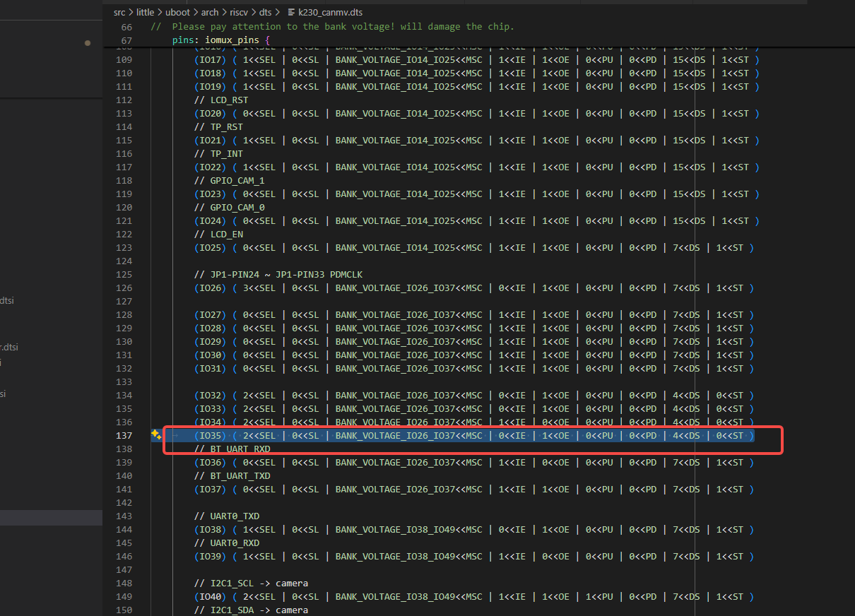Open the sidebar file ending in r.dtsi
855x616 pixels.
pyautogui.click(x=10, y=347)
